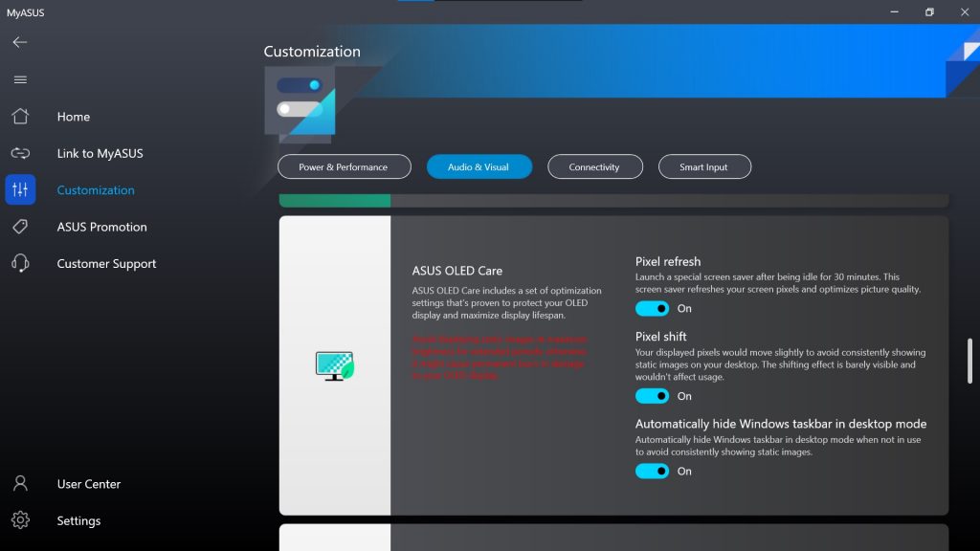
Task: Switch to the Smart Input tab
Action: click(x=704, y=166)
